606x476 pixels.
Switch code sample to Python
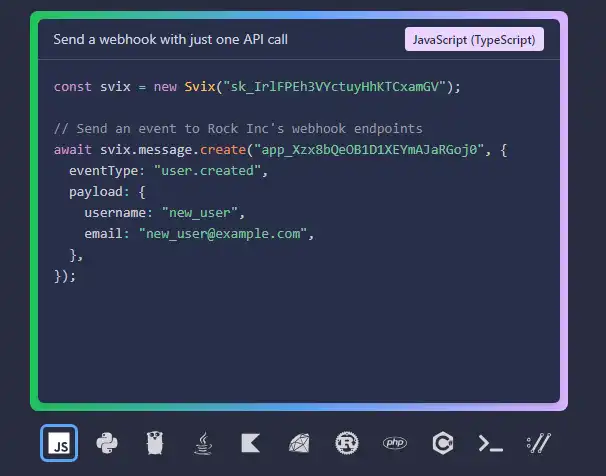(x=107, y=443)
